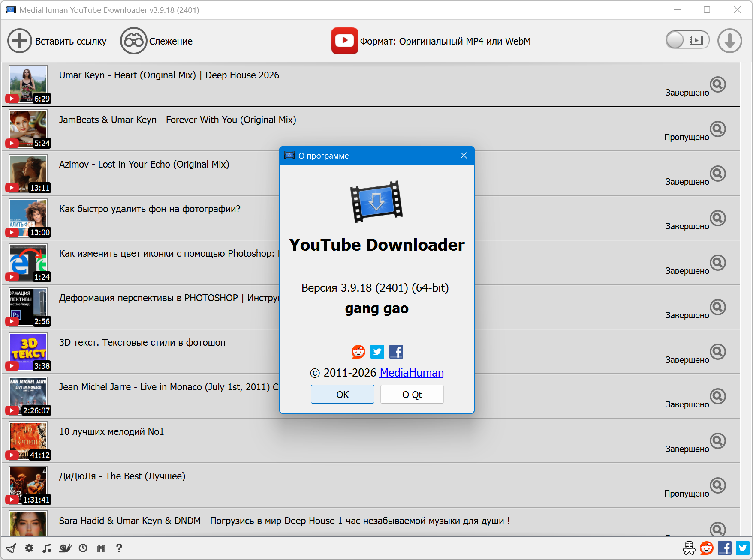
Task: Click the donor figure icon in bottom bar
Action: [689, 548]
